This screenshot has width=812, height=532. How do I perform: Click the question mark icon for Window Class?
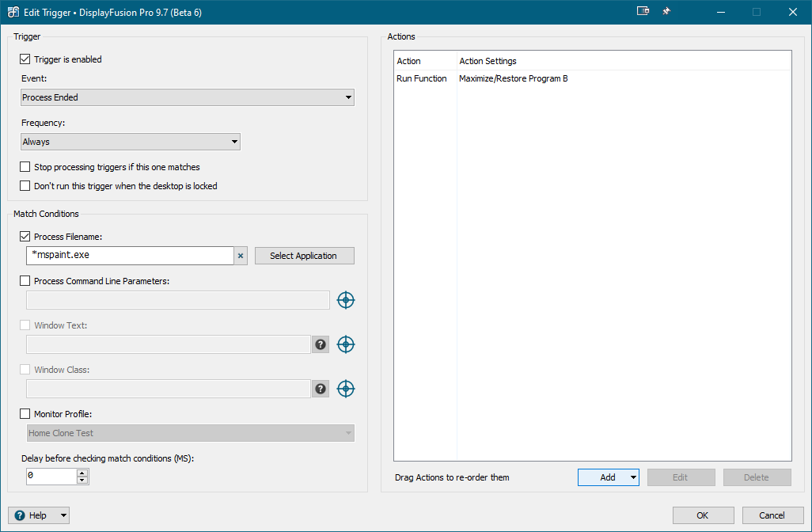coord(321,389)
